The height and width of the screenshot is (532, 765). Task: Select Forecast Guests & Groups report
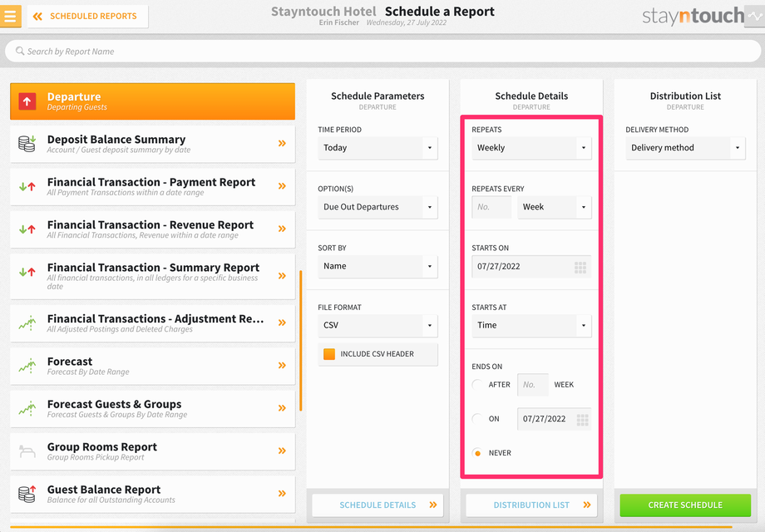[x=153, y=409]
